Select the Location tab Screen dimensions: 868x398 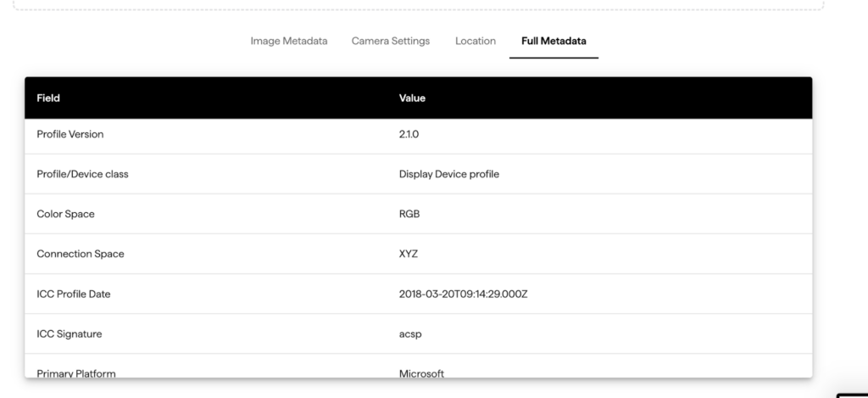pyautogui.click(x=476, y=41)
